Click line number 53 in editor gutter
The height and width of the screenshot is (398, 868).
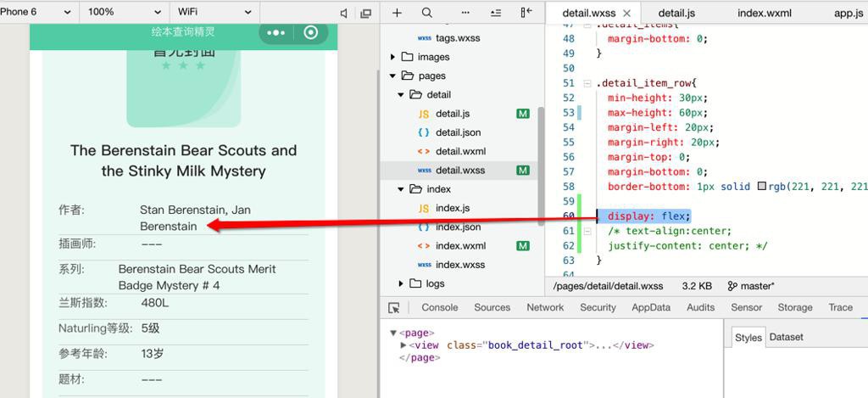[569, 113]
